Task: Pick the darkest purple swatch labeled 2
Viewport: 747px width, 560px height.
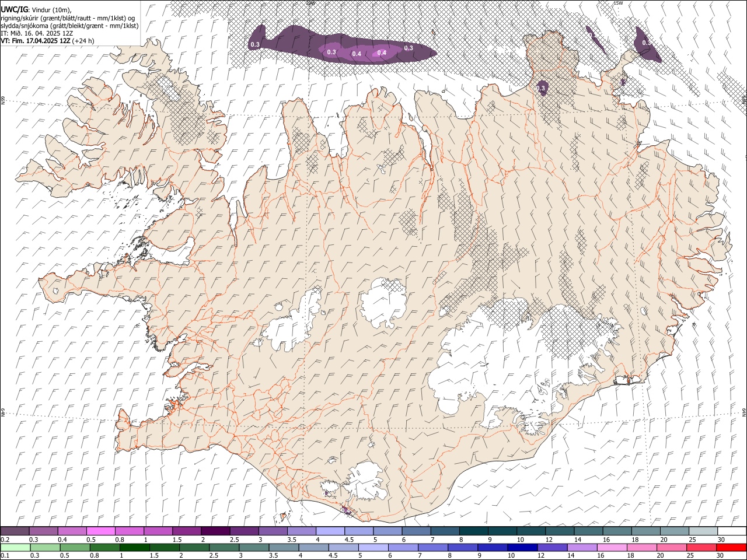Action: click(215, 531)
